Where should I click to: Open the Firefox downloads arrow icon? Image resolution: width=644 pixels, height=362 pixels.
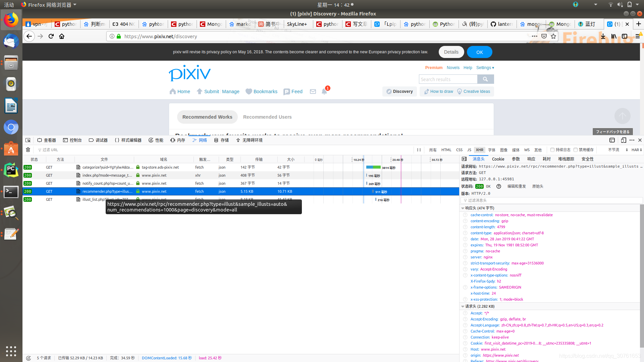pyautogui.click(x=603, y=36)
